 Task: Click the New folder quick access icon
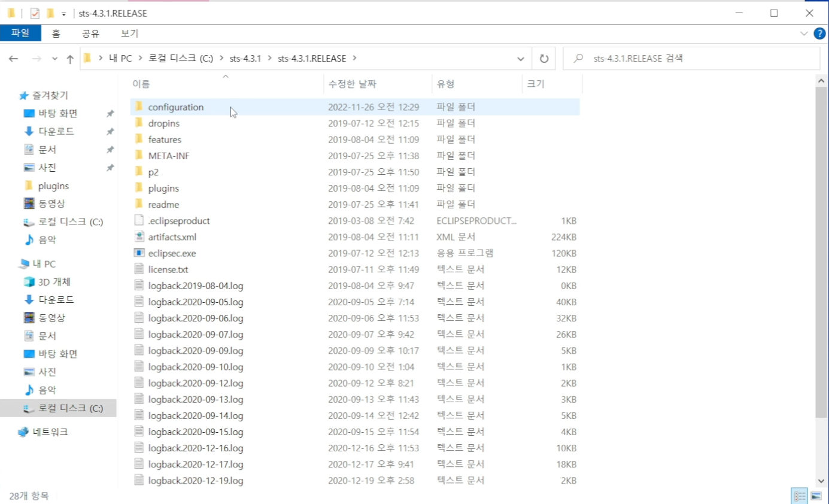pyautogui.click(x=50, y=13)
